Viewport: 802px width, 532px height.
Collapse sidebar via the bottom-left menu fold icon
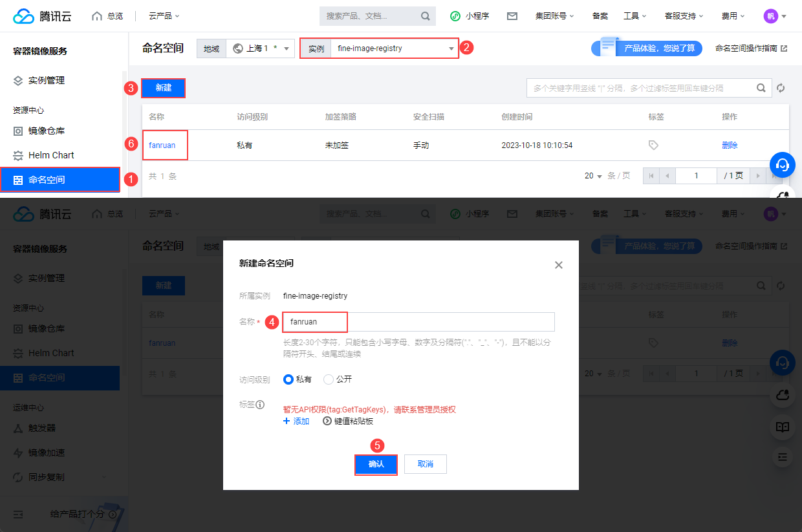click(x=18, y=514)
